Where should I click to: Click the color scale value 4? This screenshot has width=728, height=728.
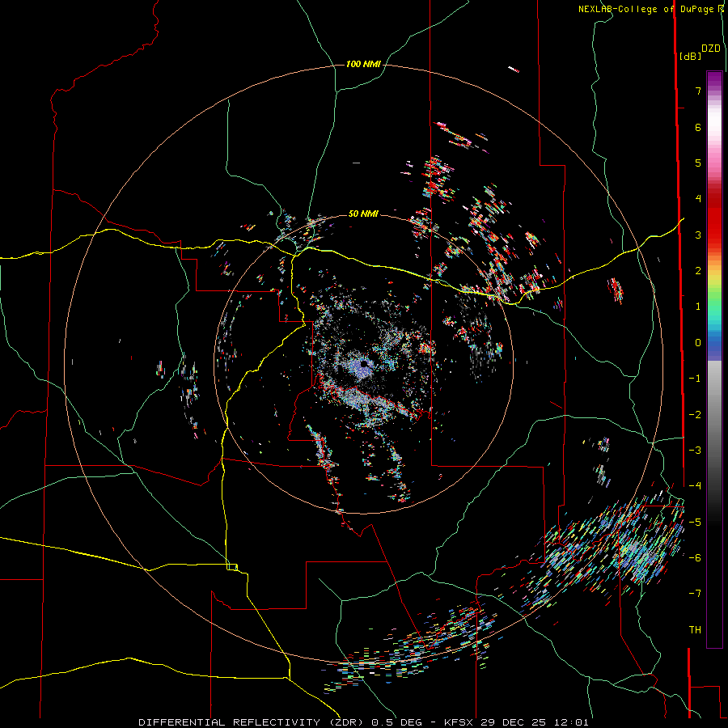[x=698, y=199]
